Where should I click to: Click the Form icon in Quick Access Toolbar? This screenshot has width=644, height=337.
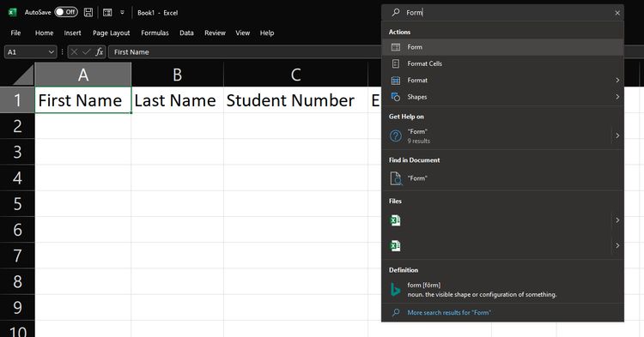click(107, 13)
